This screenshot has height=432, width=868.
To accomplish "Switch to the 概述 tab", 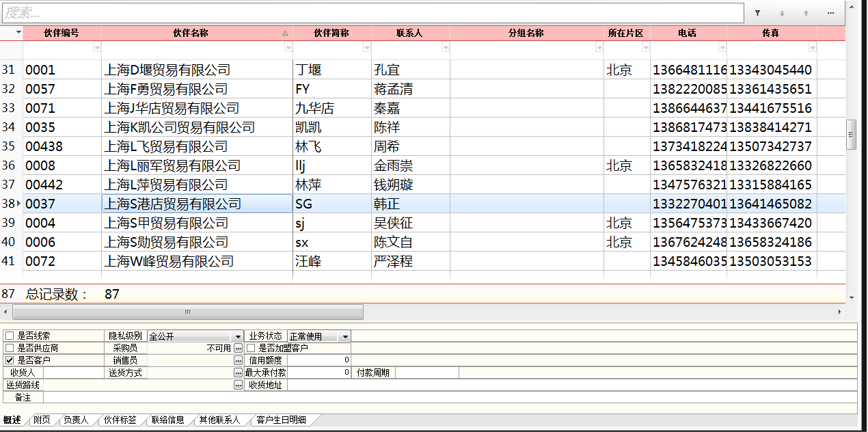I will pos(12,420).
